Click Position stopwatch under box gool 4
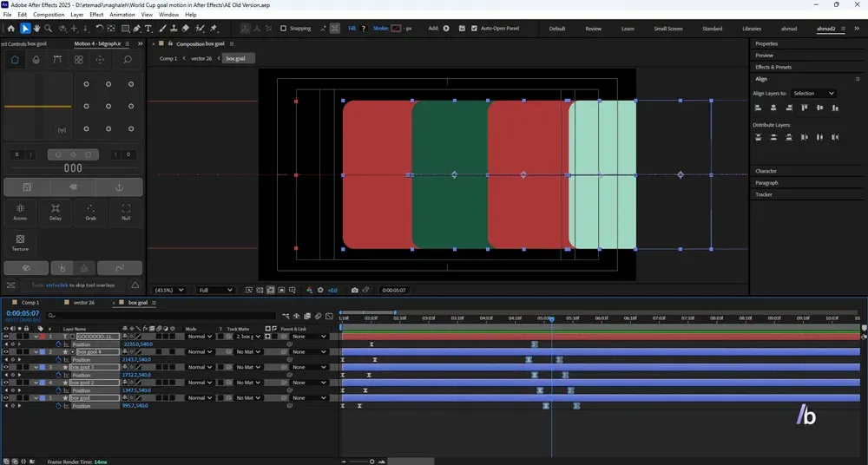The width and height of the screenshot is (868, 465). click(59, 359)
